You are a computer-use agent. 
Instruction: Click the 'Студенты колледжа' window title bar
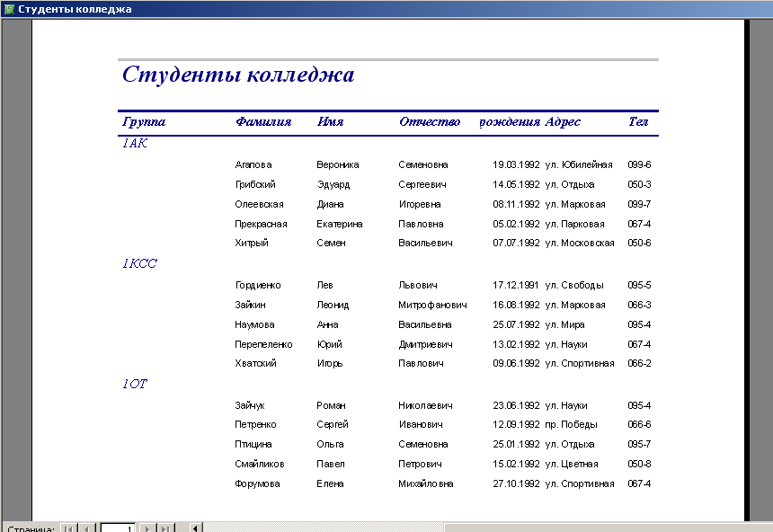pyautogui.click(x=386, y=9)
